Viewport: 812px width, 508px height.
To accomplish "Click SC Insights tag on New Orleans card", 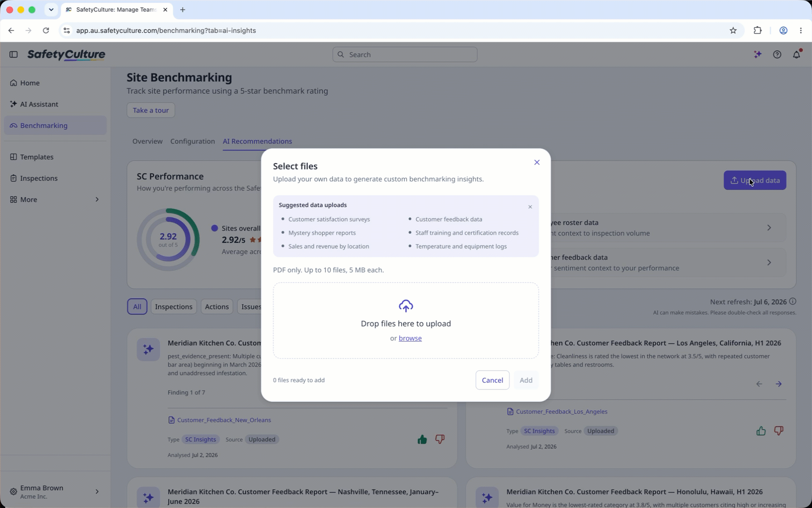I will point(201,440).
